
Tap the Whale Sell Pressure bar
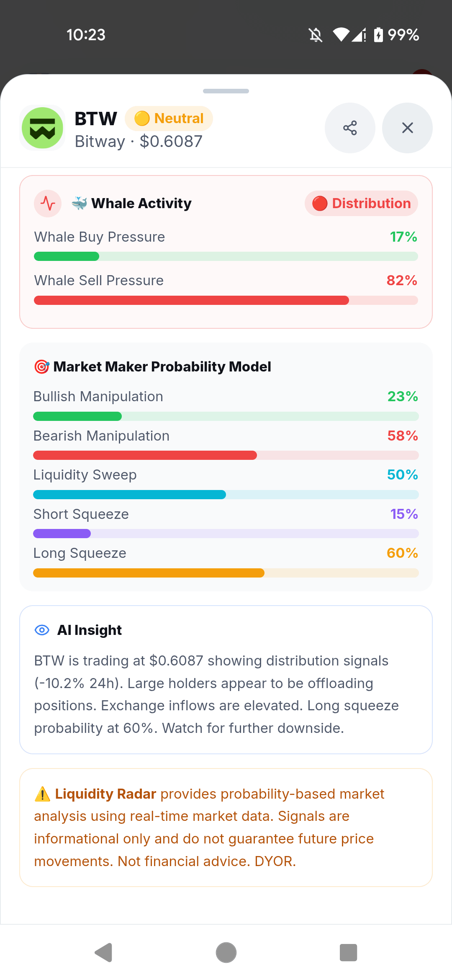(226, 300)
